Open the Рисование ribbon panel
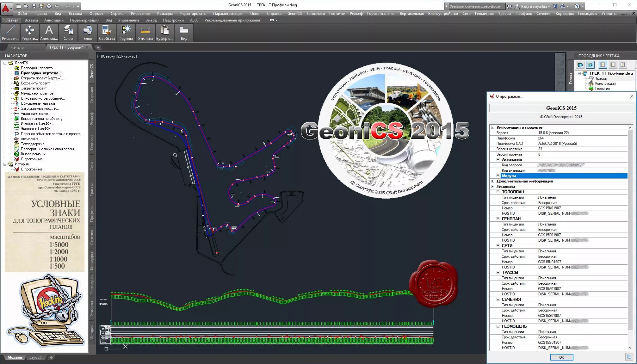 click(x=10, y=33)
